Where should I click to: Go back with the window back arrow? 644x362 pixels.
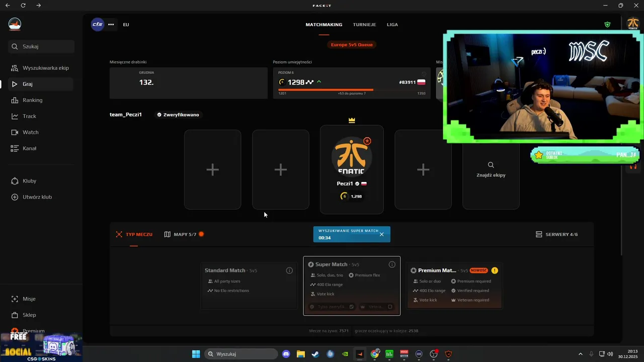coord(8,6)
